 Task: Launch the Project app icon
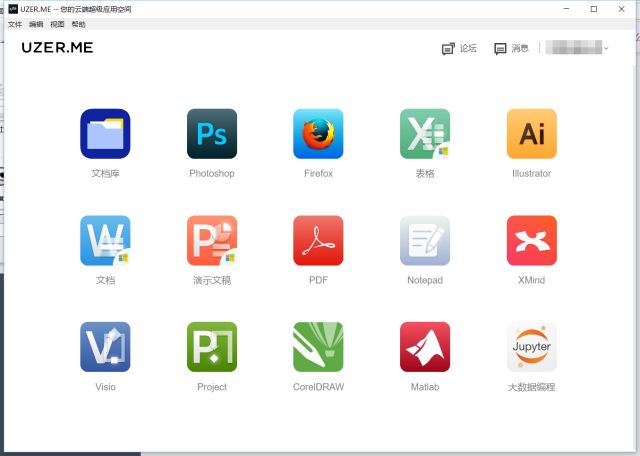[x=212, y=347]
